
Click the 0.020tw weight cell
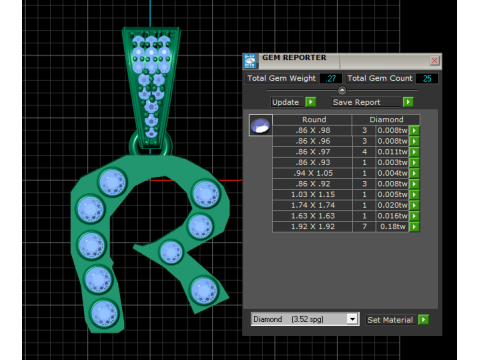(x=392, y=205)
